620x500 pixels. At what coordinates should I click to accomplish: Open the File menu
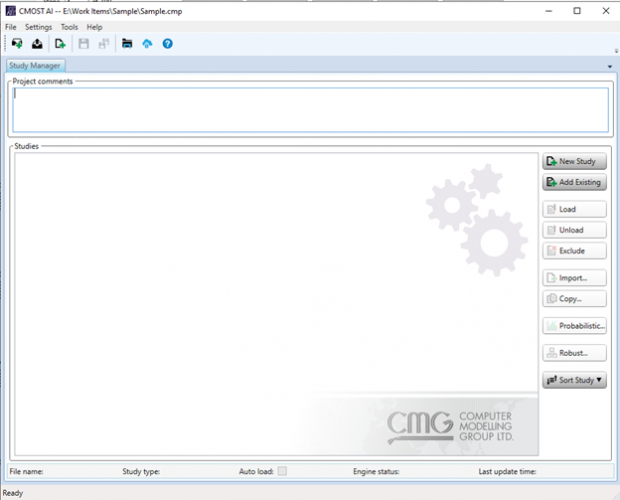click(11, 27)
